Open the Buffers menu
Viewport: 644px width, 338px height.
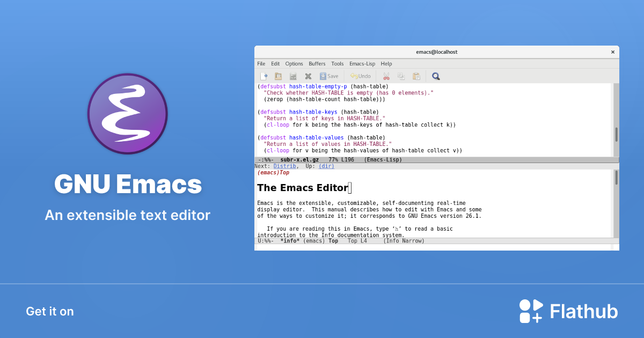point(317,63)
